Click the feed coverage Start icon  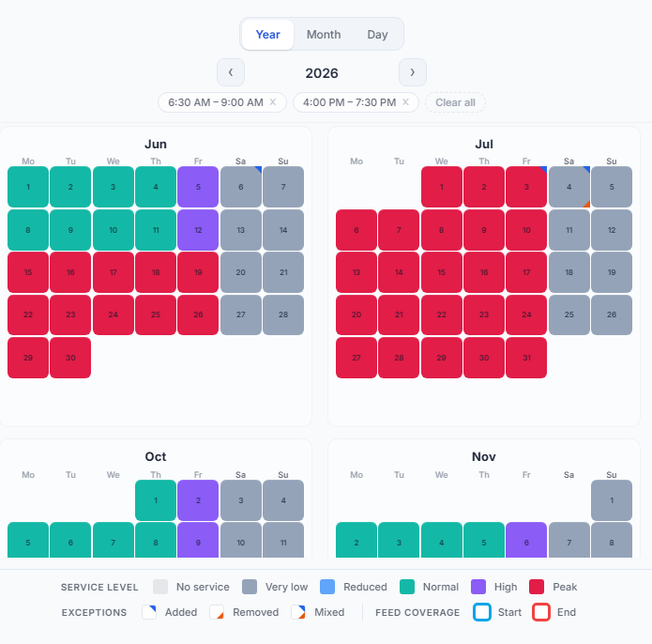pyautogui.click(x=482, y=612)
